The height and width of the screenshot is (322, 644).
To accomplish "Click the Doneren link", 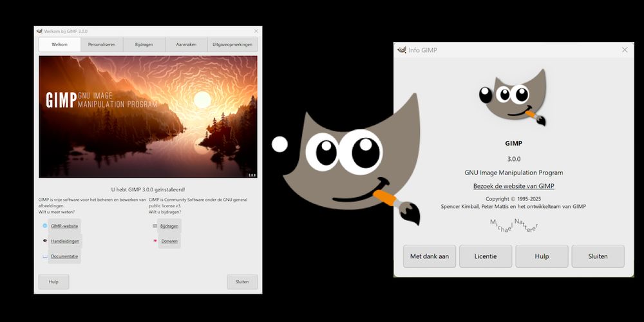I will click(x=169, y=241).
